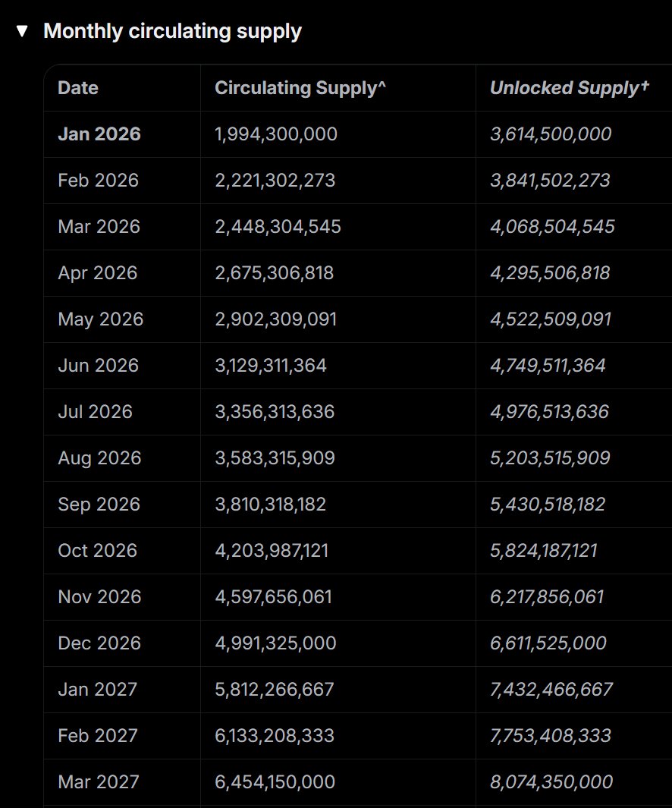The height and width of the screenshot is (808, 672).
Task: Select Mar 2027 unlocked supply 8,074,350,000
Action: 551,782
